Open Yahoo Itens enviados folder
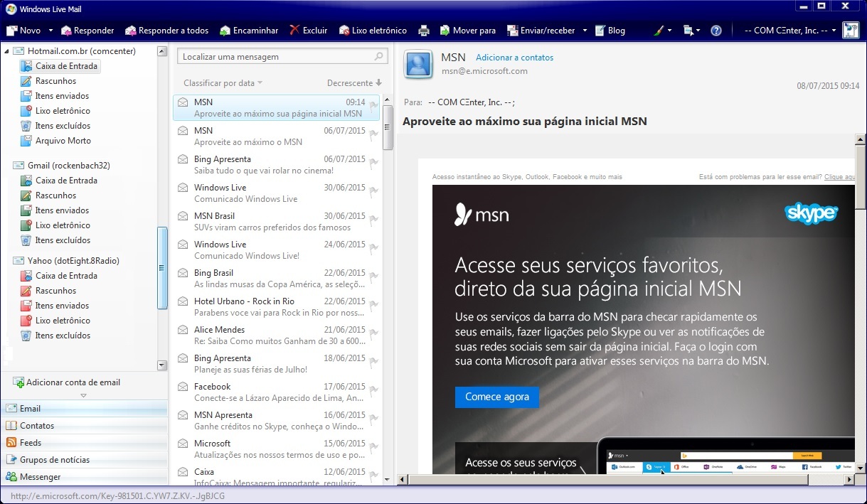 55,306
